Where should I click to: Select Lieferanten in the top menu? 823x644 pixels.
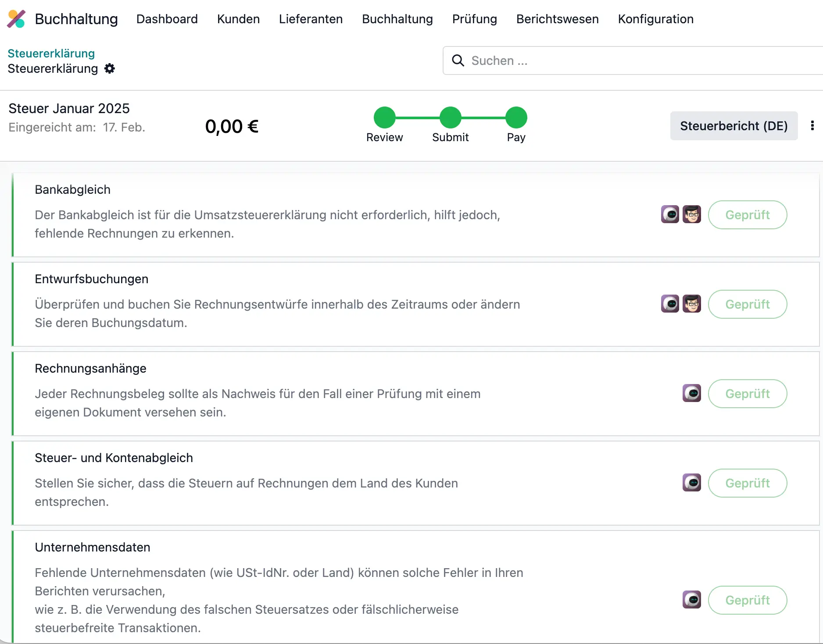click(311, 19)
